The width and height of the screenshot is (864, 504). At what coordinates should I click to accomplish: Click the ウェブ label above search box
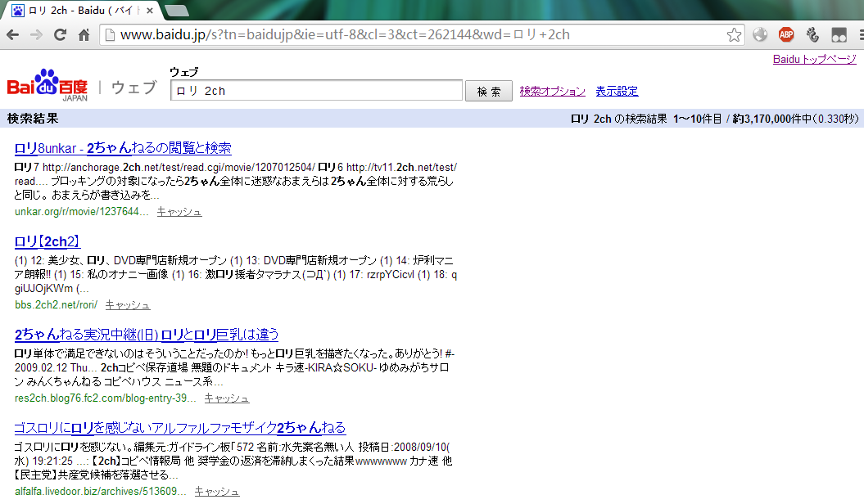(184, 72)
